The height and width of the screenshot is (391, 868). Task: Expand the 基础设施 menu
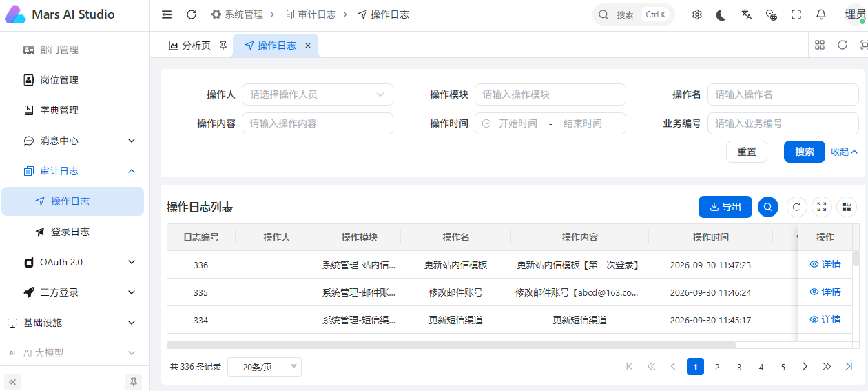tap(74, 323)
